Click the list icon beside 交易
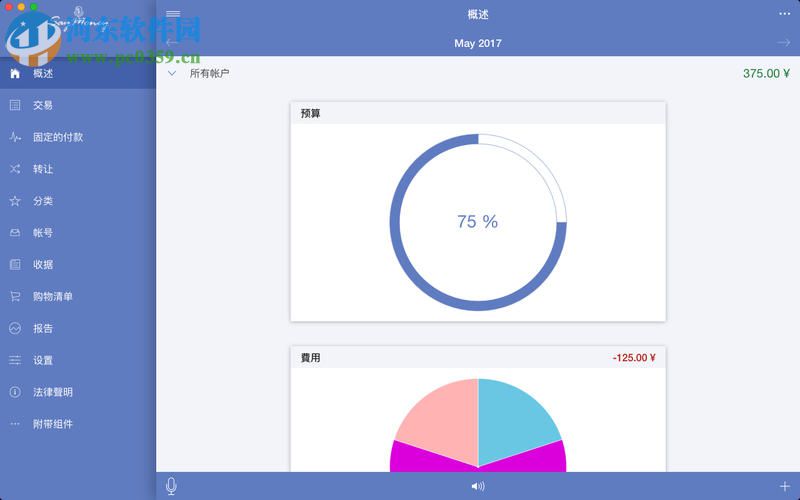This screenshot has height=500, width=800. (x=15, y=105)
